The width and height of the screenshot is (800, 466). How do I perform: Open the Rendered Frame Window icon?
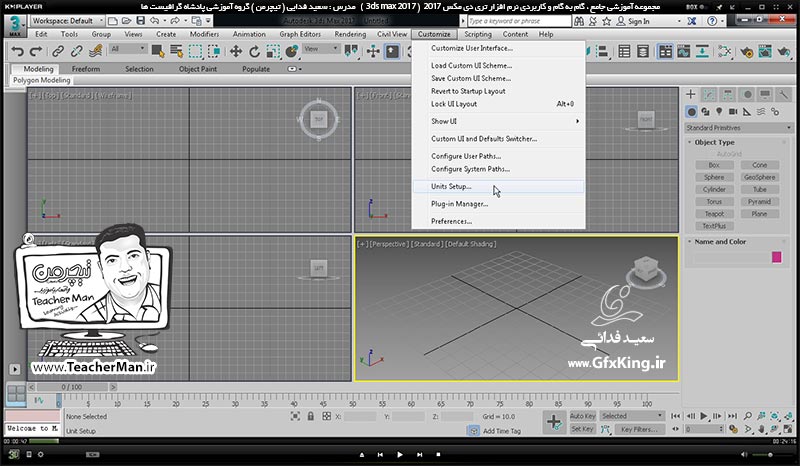[x=765, y=52]
